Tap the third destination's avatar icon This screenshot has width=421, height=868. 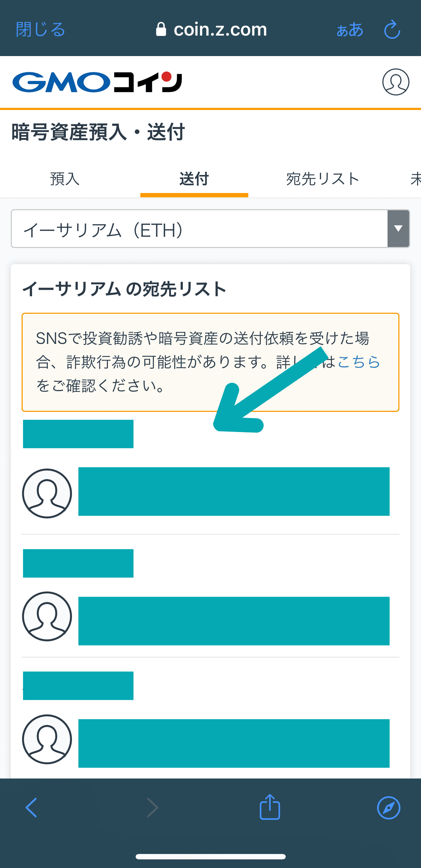(x=47, y=739)
